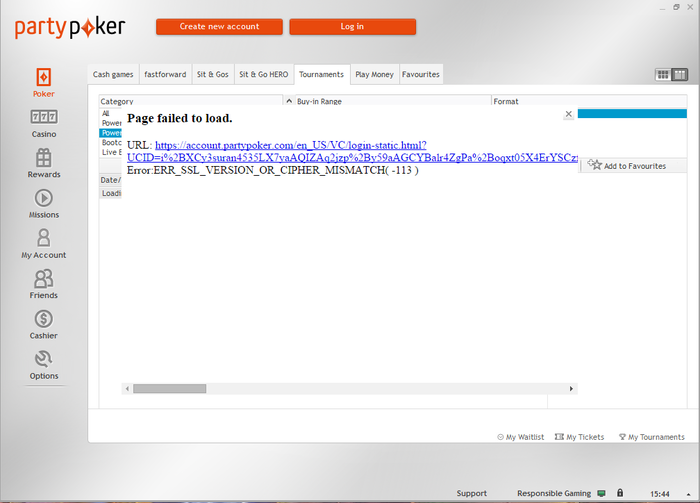Collapse the Category filter chevron
This screenshot has width=700, height=503.
coord(289,101)
